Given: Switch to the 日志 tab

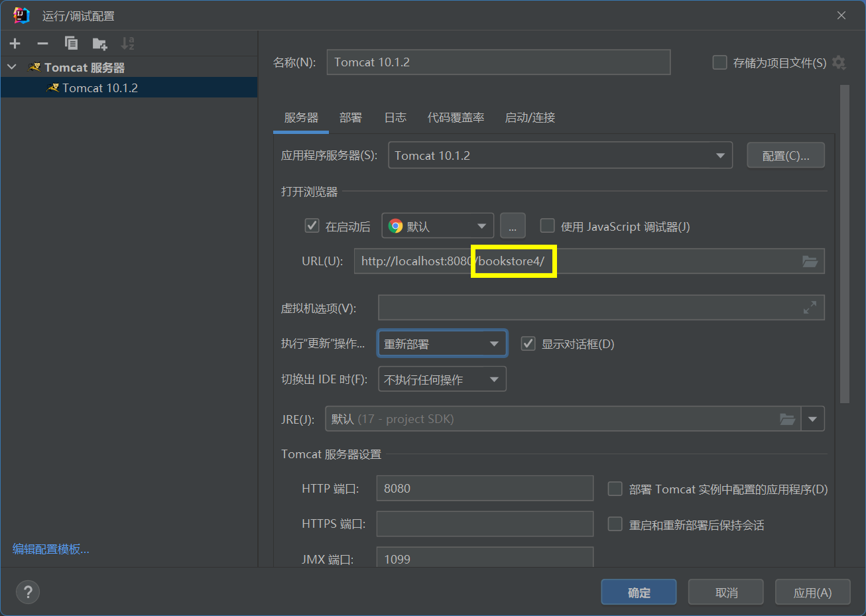Looking at the screenshot, I should tap(395, 118).
